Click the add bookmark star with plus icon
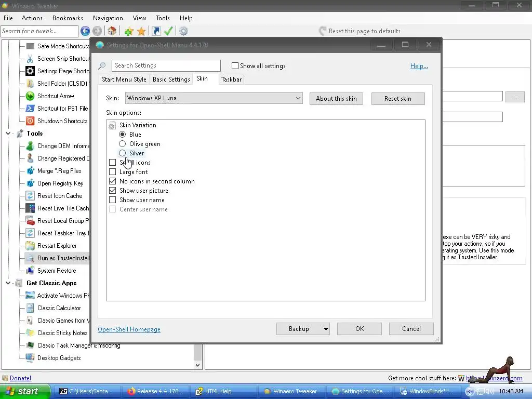The width and height of the screenshot is (532, 399). tap(129, 32)
